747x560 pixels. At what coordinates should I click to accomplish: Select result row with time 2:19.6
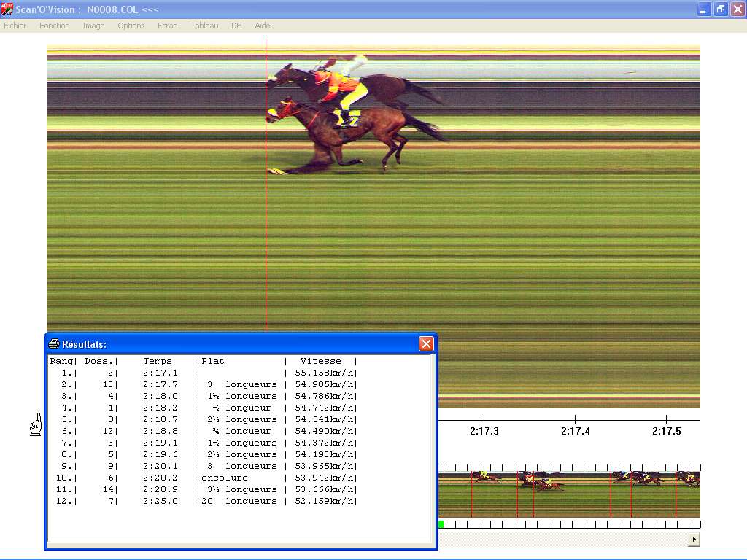pos(204,454)
